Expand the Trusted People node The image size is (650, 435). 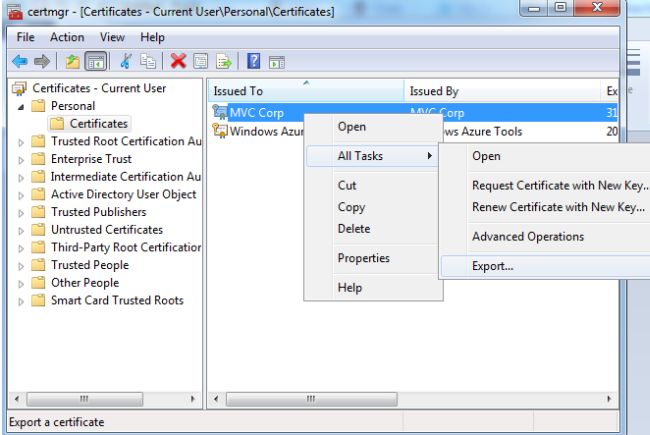point(21,266)
